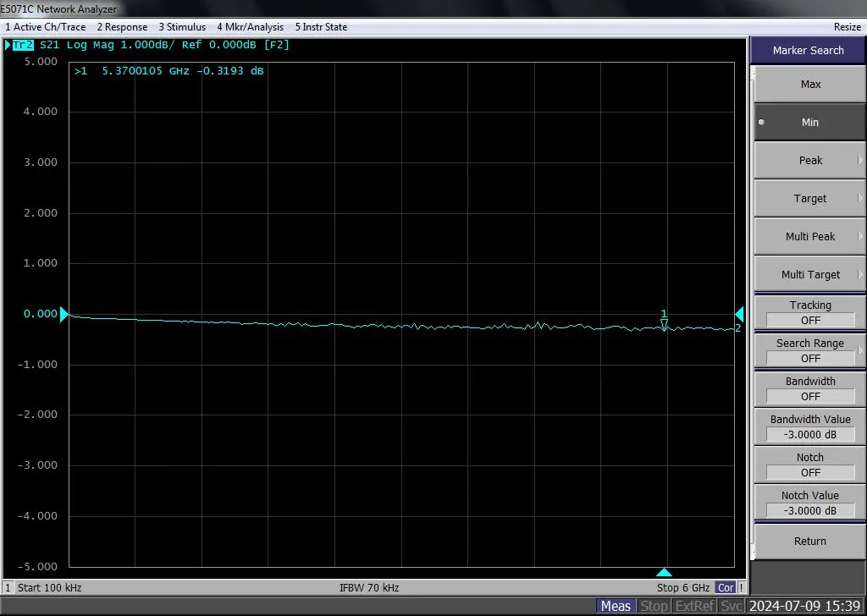This screenshot has width=867, height=616.
Task: Open the 4 Mkr/Analysis menu
Action: click(250, 27)
